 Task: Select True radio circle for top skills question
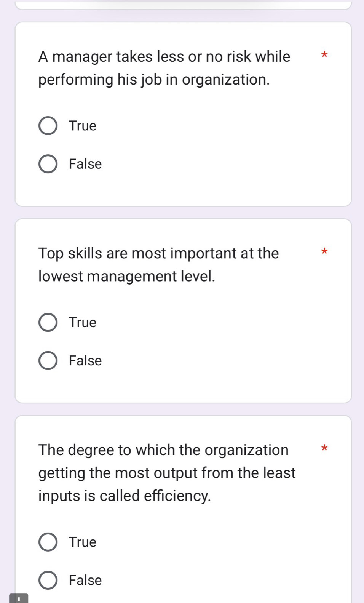tap(48, 323)
